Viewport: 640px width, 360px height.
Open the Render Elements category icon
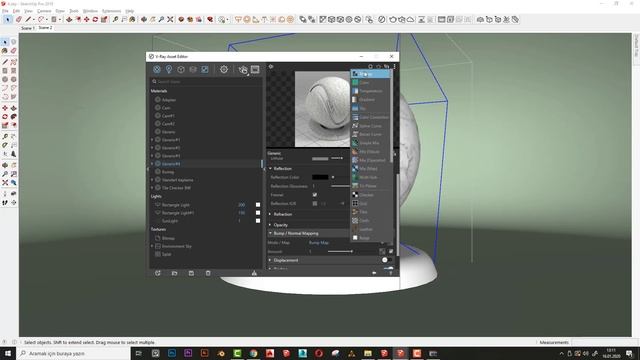(193, 69)
